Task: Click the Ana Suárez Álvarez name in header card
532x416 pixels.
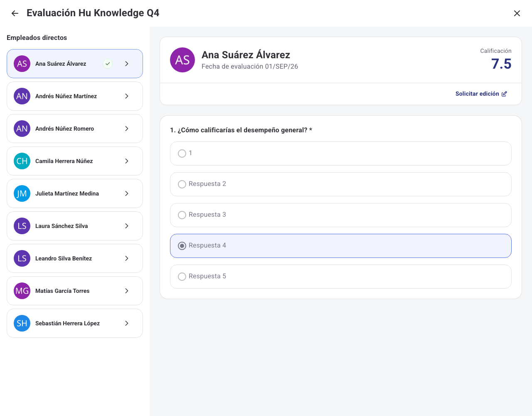Action: coord(246,55)
